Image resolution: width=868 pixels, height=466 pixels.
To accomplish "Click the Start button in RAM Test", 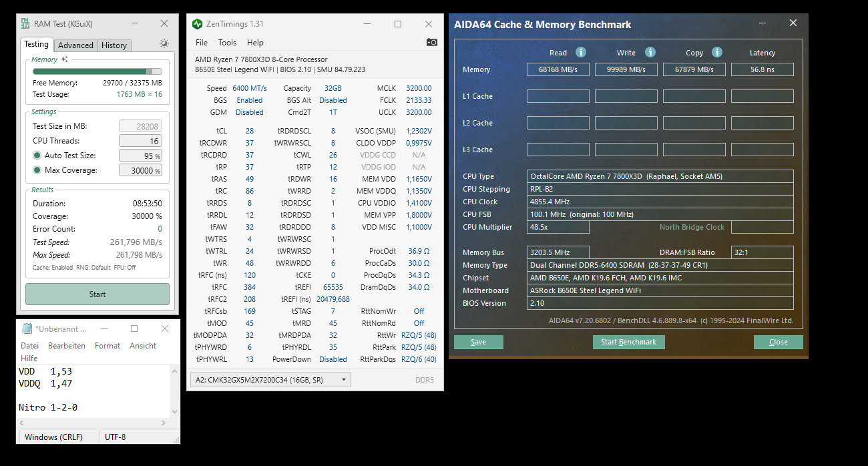I will (x=97, y=294).
